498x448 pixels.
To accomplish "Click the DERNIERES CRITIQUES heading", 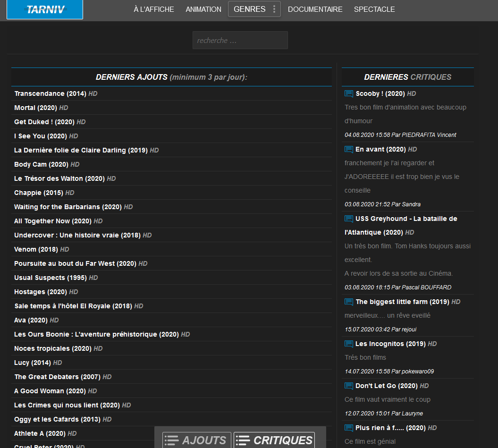I will coord(408,77).
